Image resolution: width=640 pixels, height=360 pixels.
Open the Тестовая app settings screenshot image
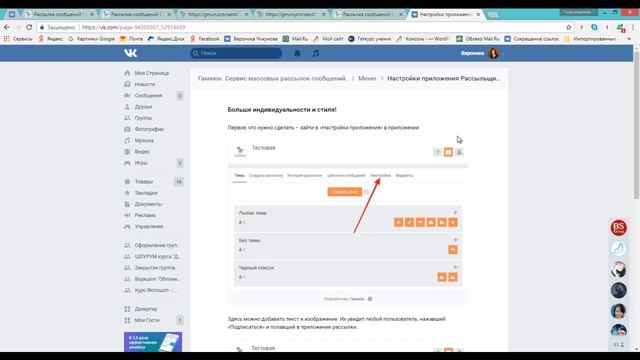pyautogui.click(x=348, y=223)
